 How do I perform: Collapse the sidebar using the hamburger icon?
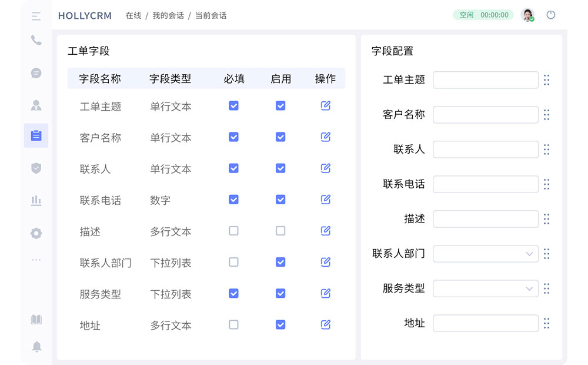click(x=36, y=16)
